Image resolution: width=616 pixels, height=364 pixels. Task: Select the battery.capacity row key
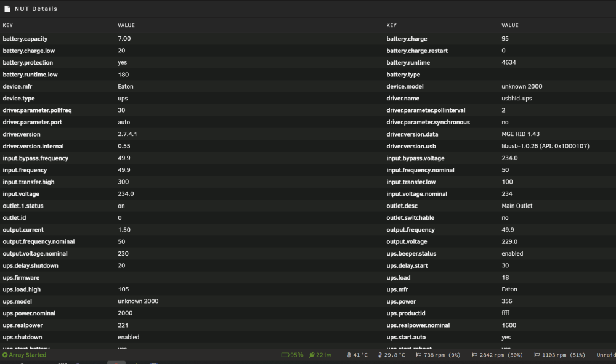[25, 39]
